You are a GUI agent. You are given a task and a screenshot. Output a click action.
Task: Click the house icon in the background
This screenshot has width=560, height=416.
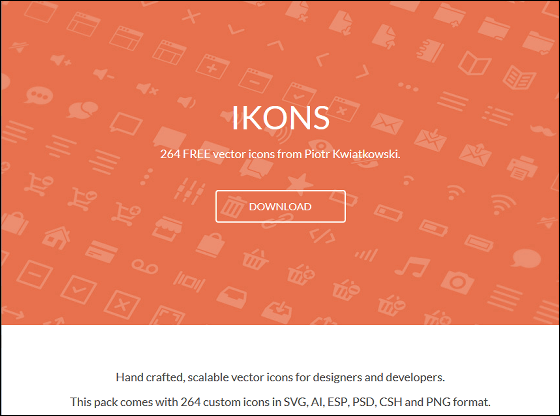click(x=56, y=238)
